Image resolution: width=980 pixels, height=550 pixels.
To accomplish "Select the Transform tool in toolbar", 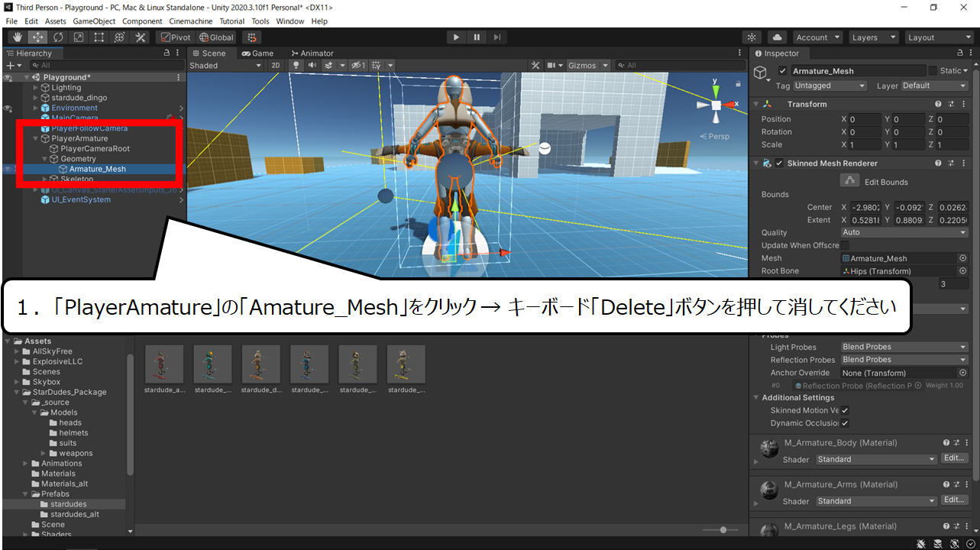I will click(x=120, y=37).
